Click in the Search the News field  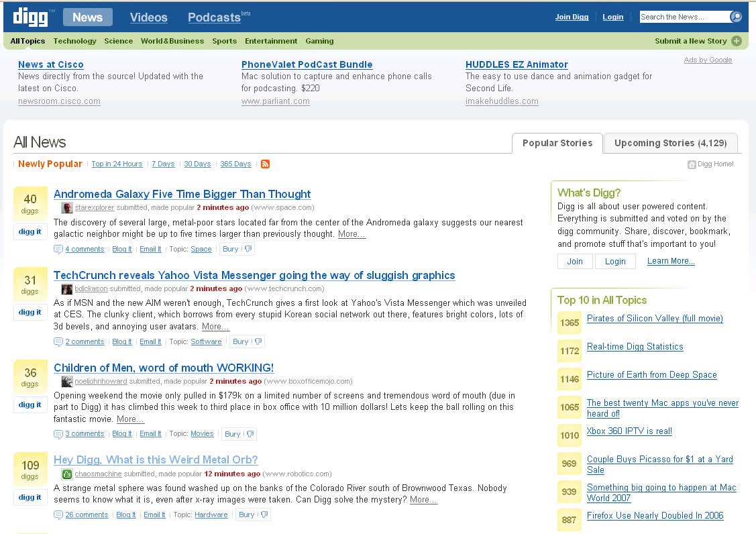point(682,17)
